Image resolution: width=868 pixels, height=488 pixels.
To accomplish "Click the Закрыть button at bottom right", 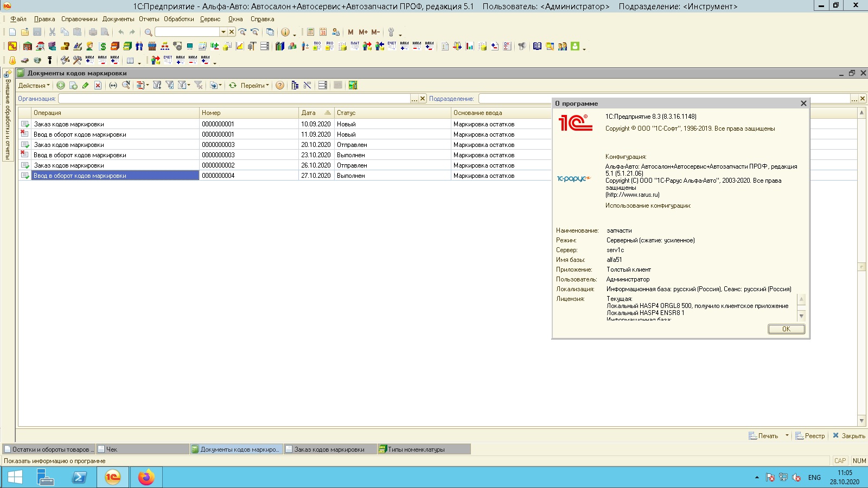I will [x=849, y=436].
